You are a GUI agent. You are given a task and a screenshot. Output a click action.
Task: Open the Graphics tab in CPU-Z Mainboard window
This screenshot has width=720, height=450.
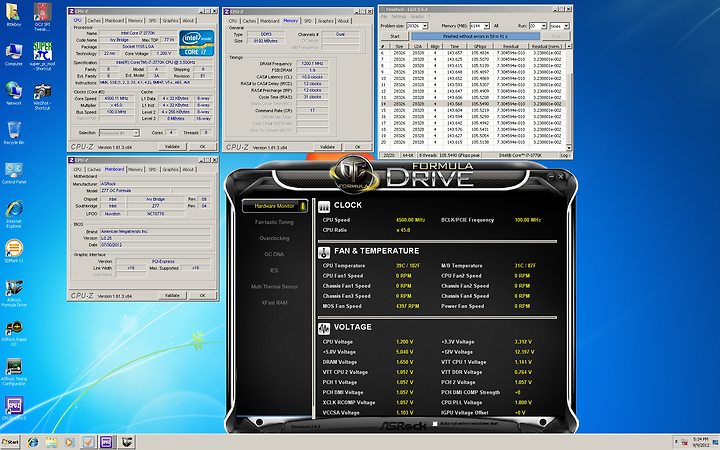170,169
